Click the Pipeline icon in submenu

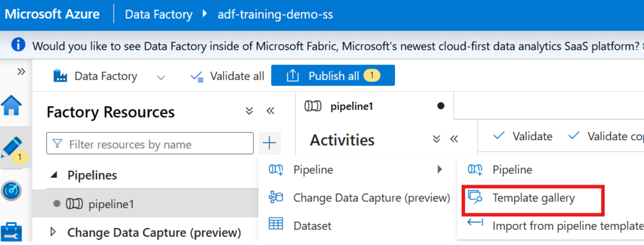click(475, 169)
